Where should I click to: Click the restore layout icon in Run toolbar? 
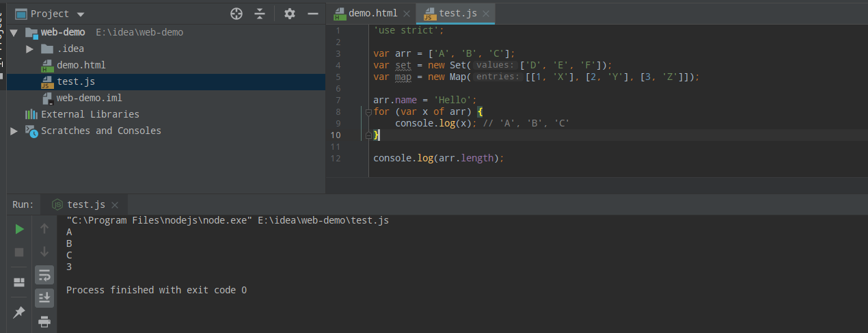[19, 282]
